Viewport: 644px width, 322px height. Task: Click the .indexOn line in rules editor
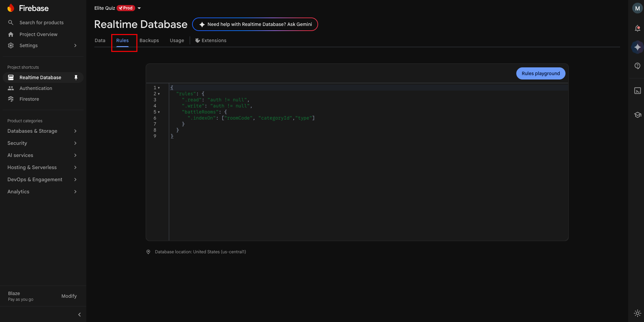[251, 118]
